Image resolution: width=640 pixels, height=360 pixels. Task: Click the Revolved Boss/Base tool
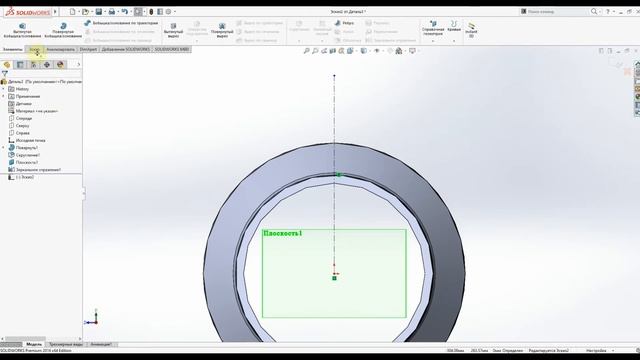click(x=63, y=31)
